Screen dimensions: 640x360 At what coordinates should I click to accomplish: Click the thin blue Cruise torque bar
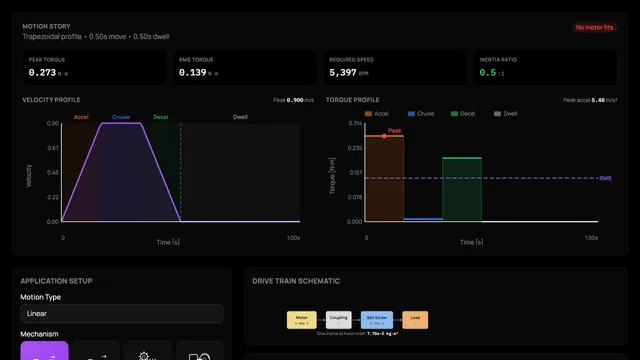tap(423, 219)
